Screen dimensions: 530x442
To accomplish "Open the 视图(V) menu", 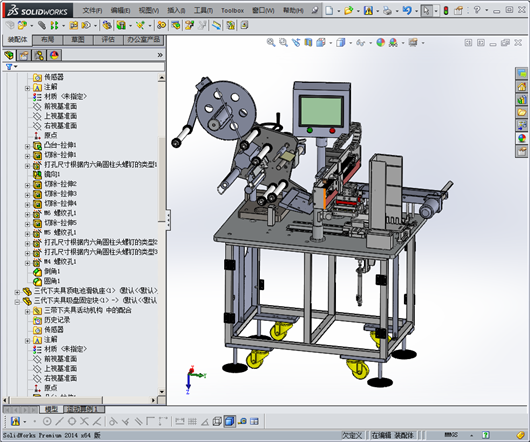I will (x=149, y=10).
